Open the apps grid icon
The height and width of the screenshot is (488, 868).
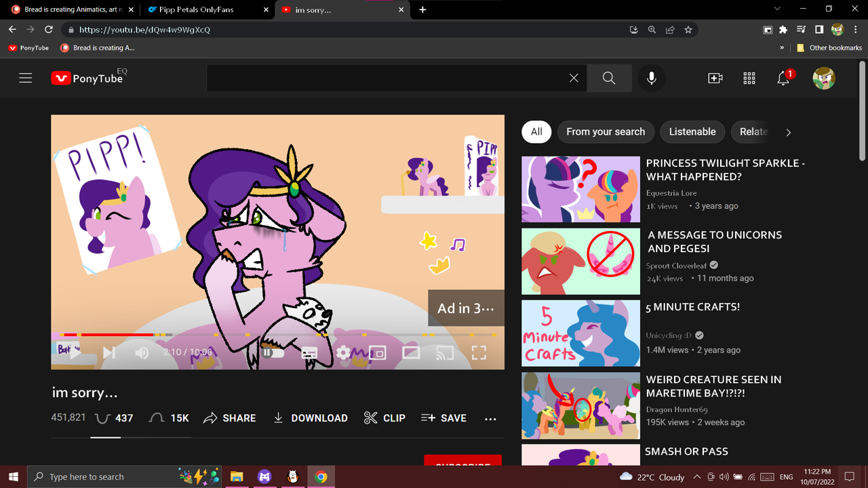(749, 79)
